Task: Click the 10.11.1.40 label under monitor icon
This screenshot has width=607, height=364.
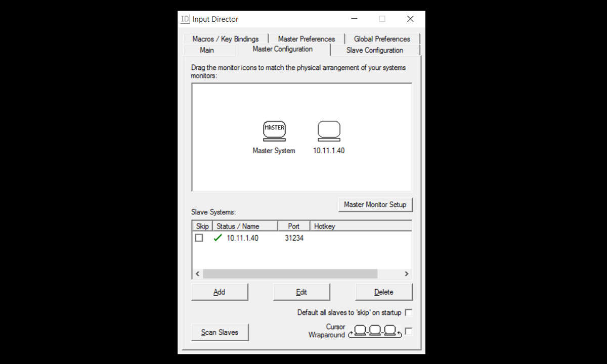Action: [x=329, y=151]
